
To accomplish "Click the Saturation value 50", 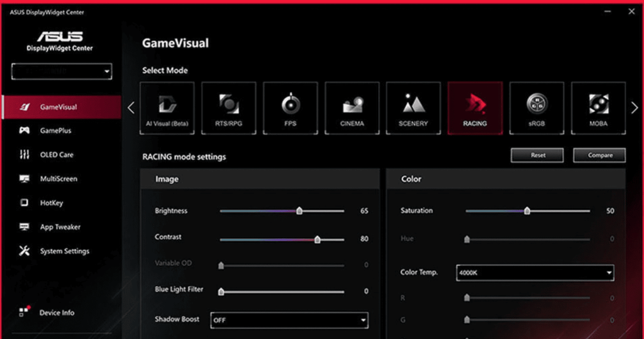I will (610, 211).
